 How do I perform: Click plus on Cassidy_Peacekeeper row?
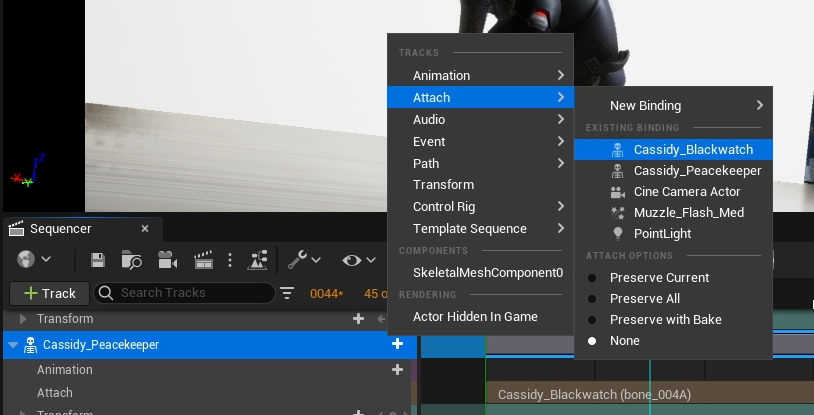pyautogui.click(x=398, y=344)
